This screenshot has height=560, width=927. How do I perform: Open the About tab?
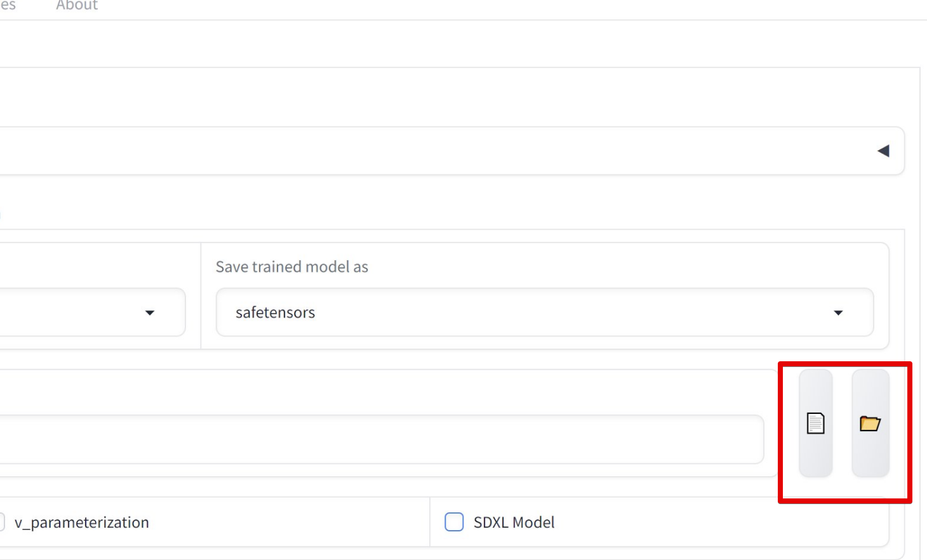(x=77, y=6)
